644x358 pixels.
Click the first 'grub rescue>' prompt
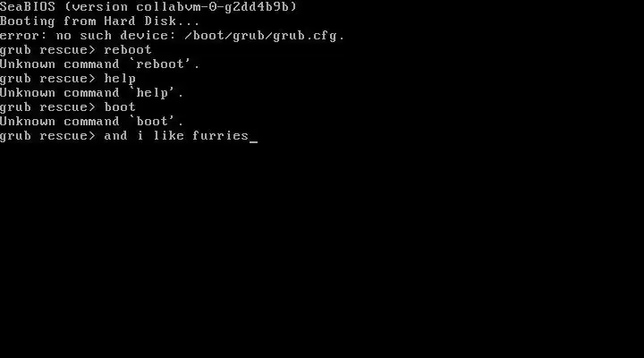click(x=47, y=50)
